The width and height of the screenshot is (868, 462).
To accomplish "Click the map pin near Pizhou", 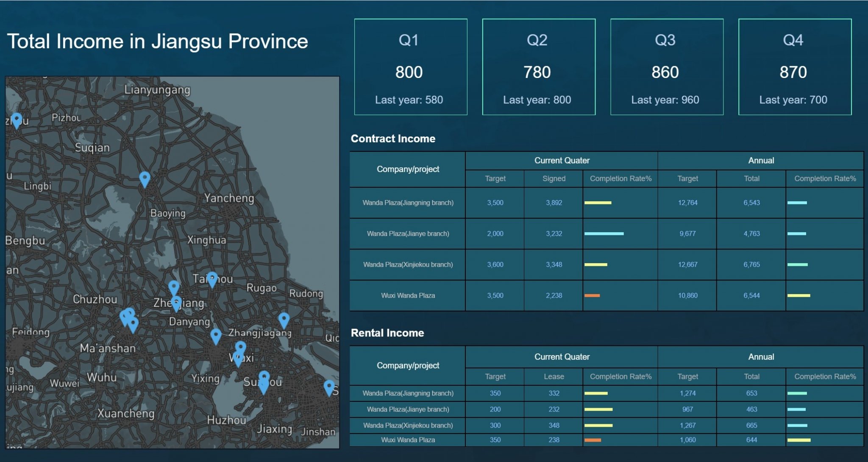I will click(17, 120).
